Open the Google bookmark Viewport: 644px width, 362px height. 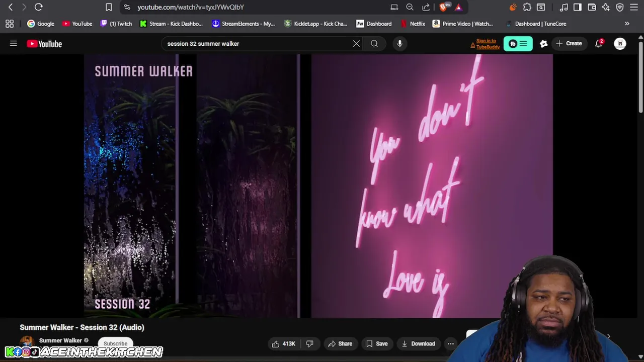coord(41,24)
